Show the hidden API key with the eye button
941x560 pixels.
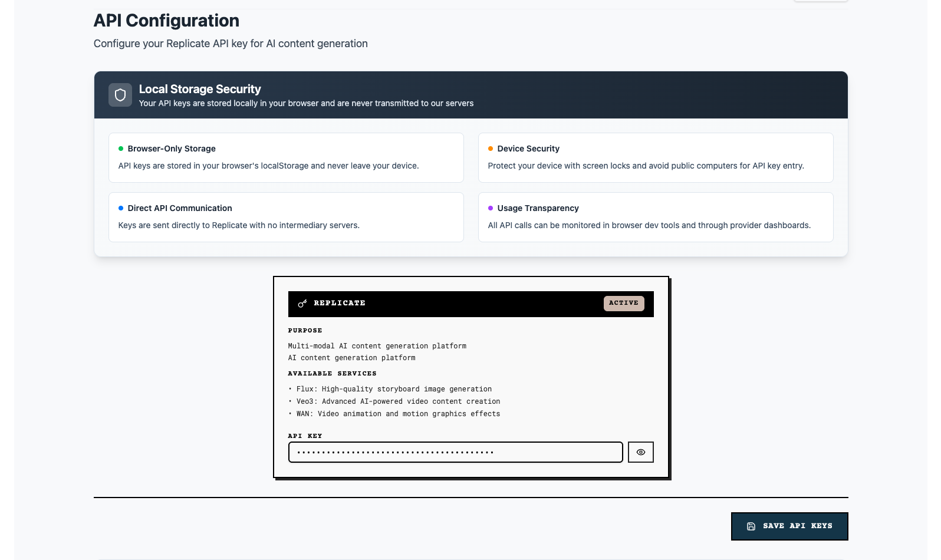tap(640, 452)
